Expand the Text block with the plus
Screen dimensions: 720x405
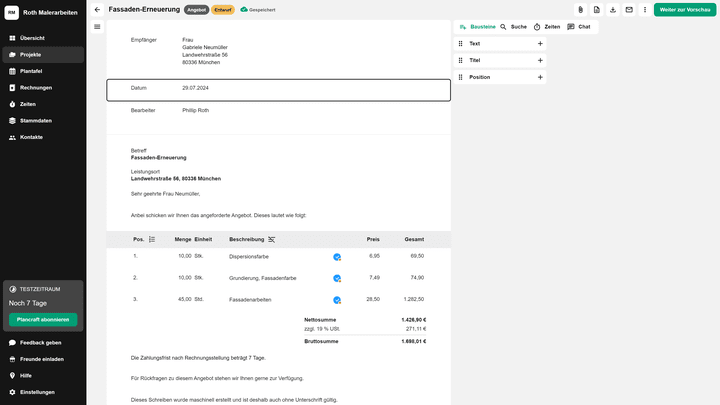pyautogui.click(x=540, y=44)
